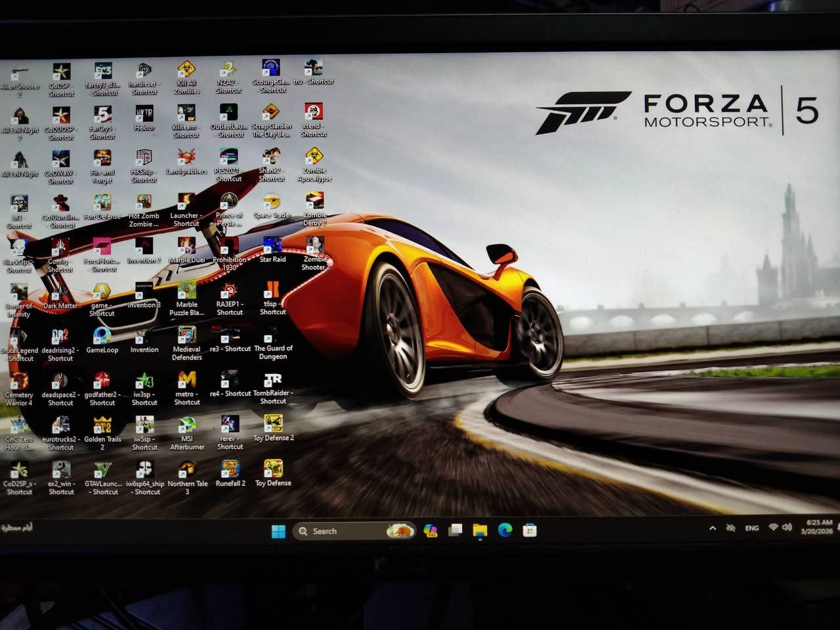Screen dimensions: 840x630
Task: Open File Explorer from the taskbar
Action: pos(480,530)
